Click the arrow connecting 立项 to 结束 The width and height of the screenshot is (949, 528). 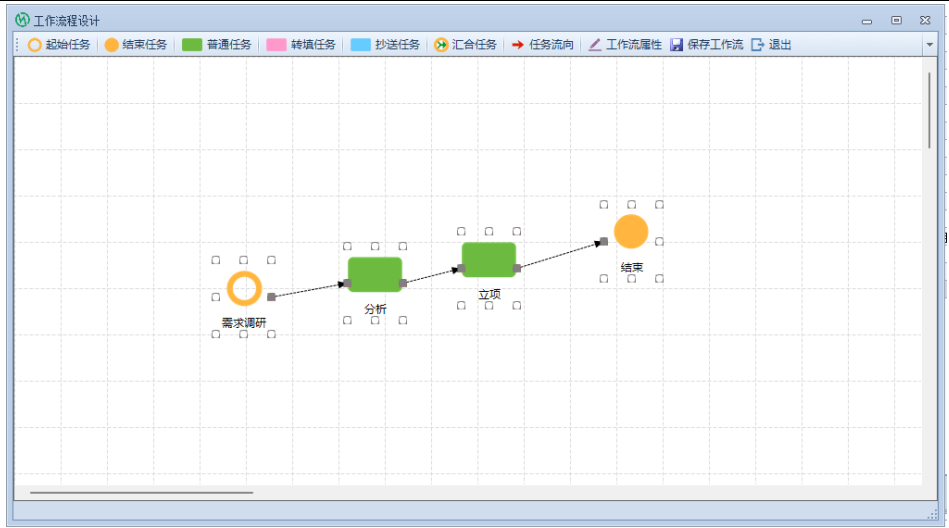(560, 255)
